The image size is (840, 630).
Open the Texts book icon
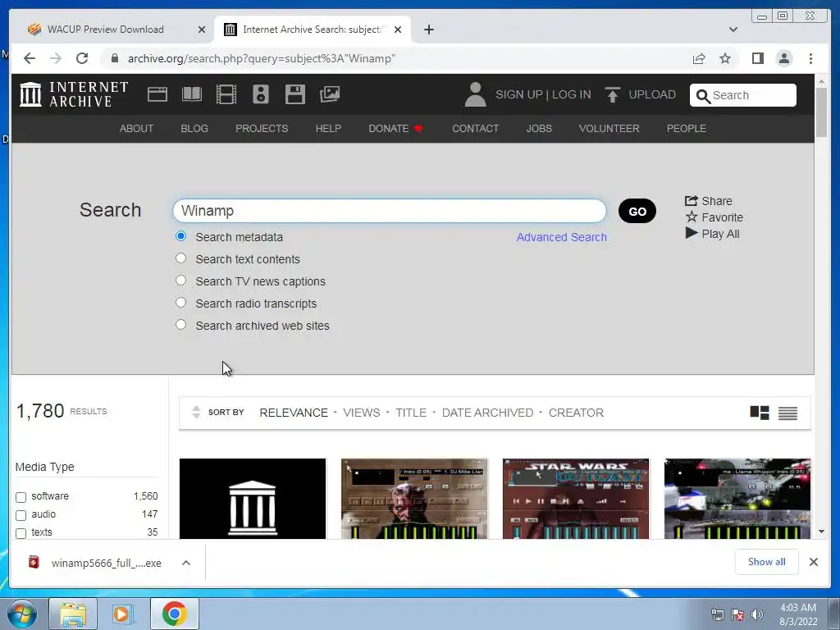(192, 94)
